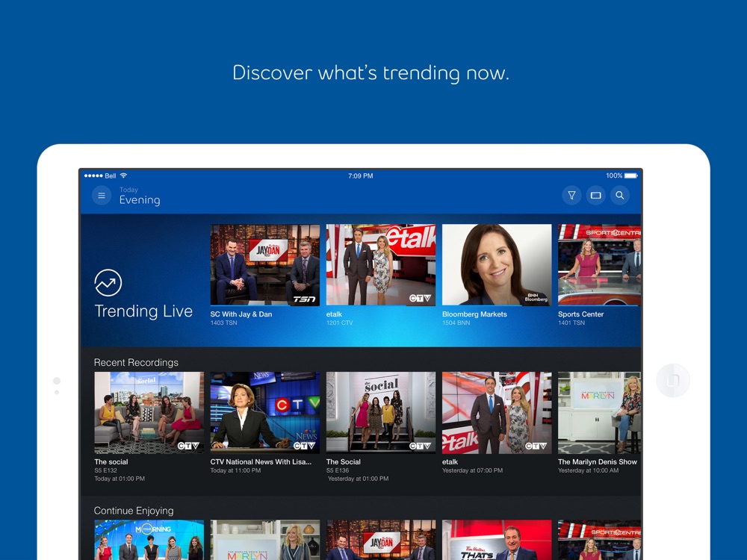Tap the 7:09 PM clock in status bar

click(x=361, y=175)
